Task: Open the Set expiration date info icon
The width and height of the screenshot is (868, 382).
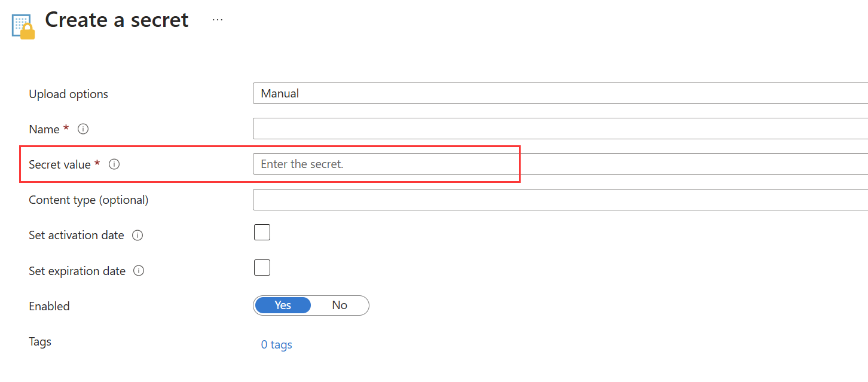Action: (x=139, y=271)
